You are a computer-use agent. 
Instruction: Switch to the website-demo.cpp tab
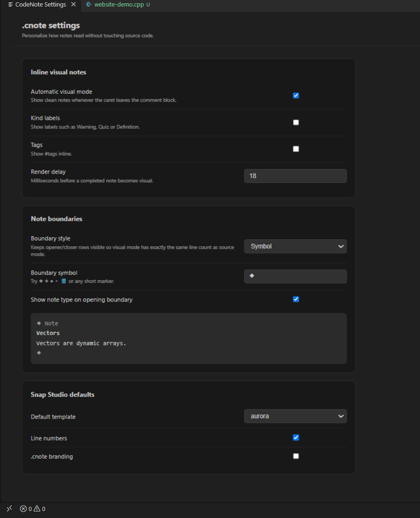[118, 5]
